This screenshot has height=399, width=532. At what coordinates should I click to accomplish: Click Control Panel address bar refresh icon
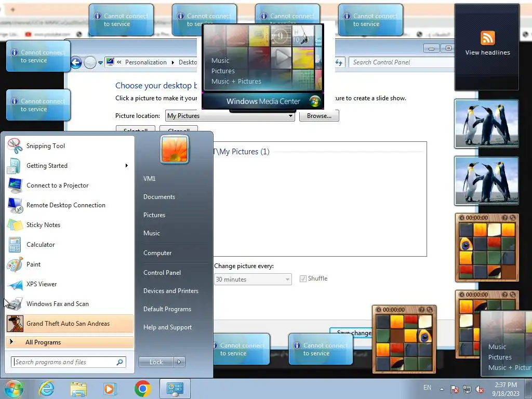(339, 62)
